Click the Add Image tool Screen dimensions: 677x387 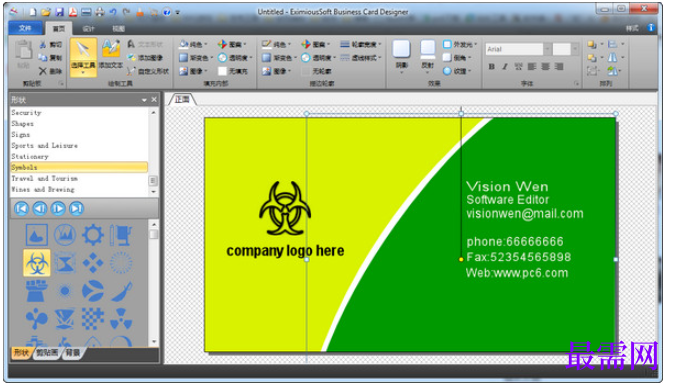coord(146,57)
